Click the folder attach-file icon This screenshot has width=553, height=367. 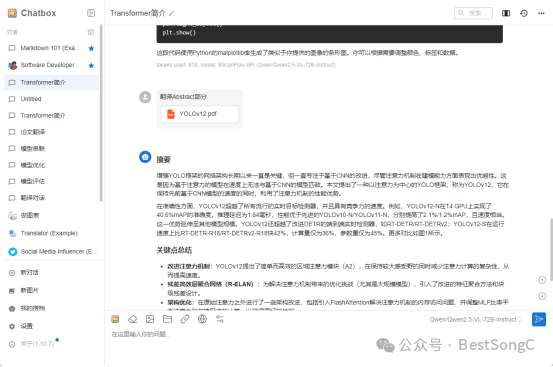pos(167,319)
